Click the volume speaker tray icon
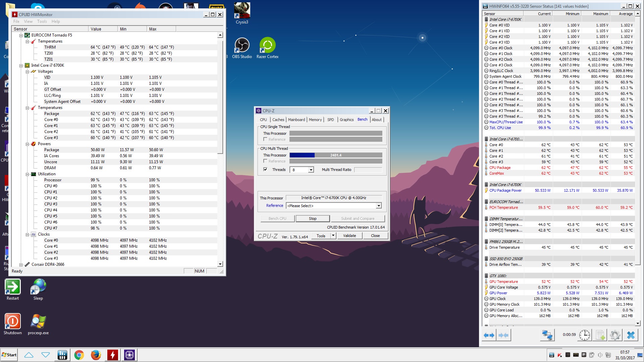The height and width of the screenshot is (362, 644). coord(600,355)
